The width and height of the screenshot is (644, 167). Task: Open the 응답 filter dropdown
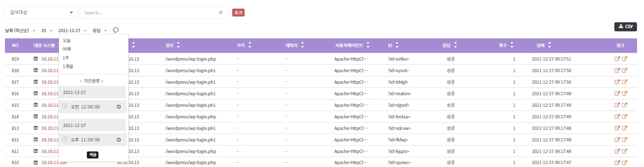pyautogui.click(x=100, y=31)
